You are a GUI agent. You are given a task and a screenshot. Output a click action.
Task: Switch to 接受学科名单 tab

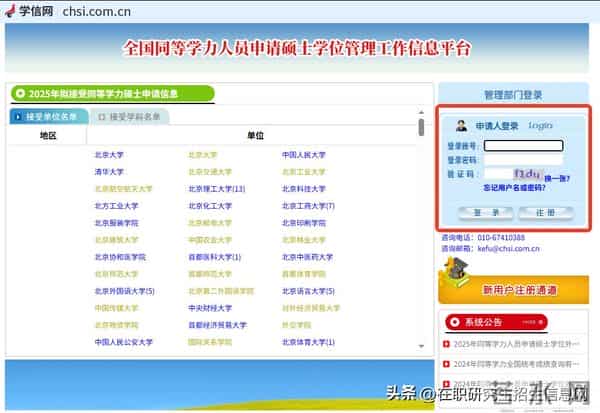click(129, 116)
